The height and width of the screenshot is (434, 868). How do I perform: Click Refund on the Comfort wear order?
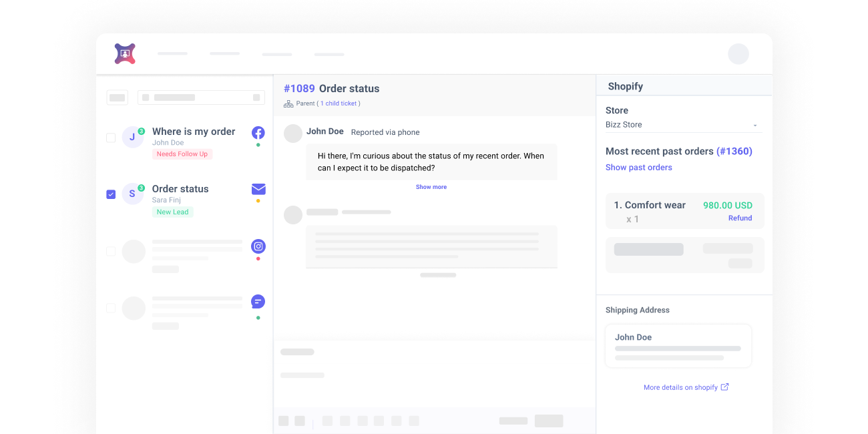click(x=740, y=218)
